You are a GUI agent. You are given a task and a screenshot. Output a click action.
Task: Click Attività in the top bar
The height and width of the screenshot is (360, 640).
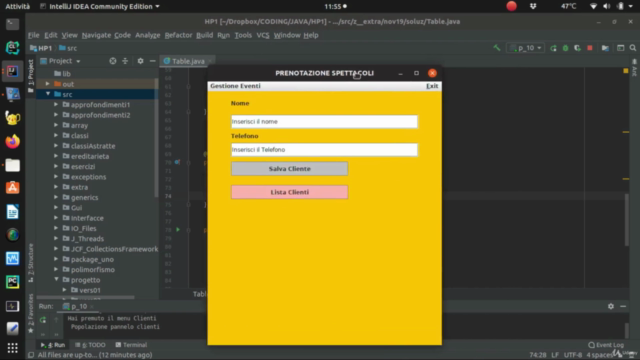18,7
